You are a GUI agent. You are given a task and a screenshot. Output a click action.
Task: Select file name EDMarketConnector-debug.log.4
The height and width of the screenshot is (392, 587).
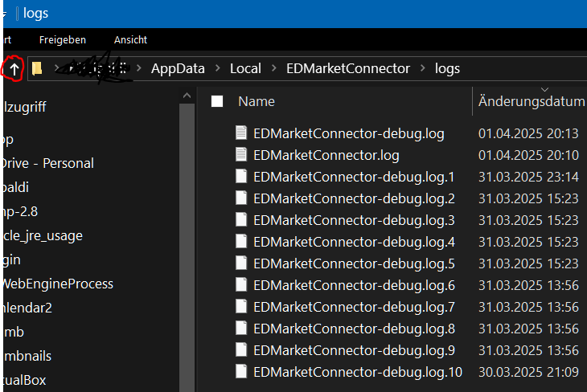[354, 243]
